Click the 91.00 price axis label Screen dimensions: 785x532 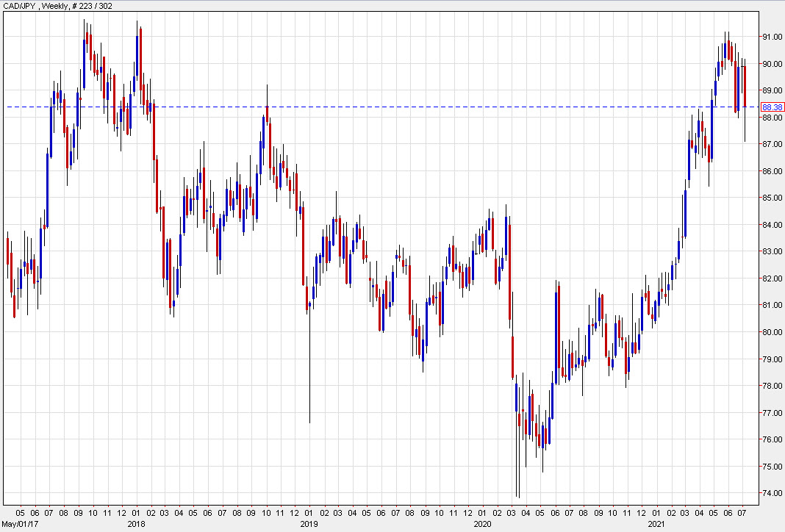click(x=770, y=37)
